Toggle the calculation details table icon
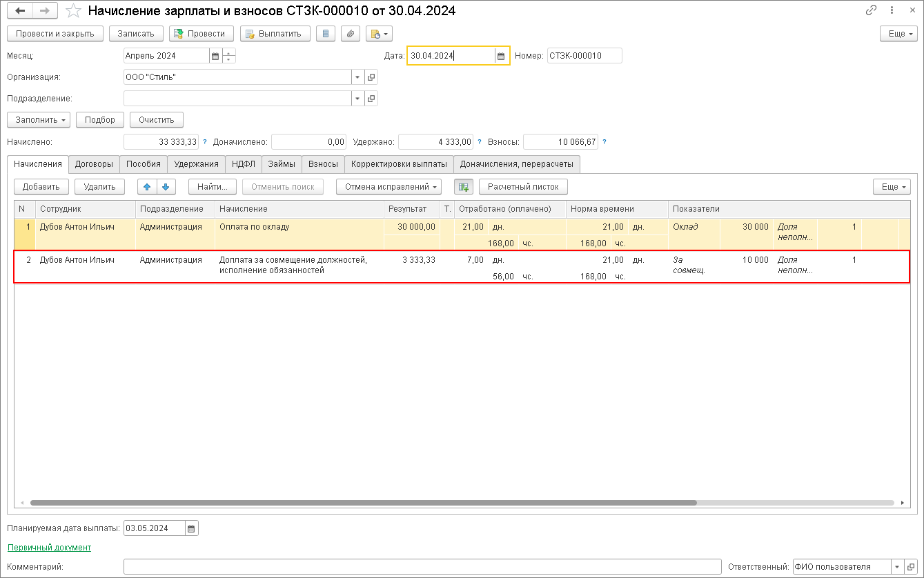The height and width of the screenshot is (578, 924). pyautogui.click(x=463, y=186)
